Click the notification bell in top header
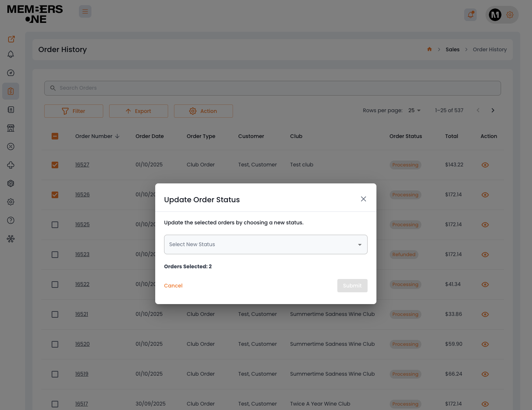Image resolution: width=532 pixels, height=410 pixels. (x=470, y=15)
